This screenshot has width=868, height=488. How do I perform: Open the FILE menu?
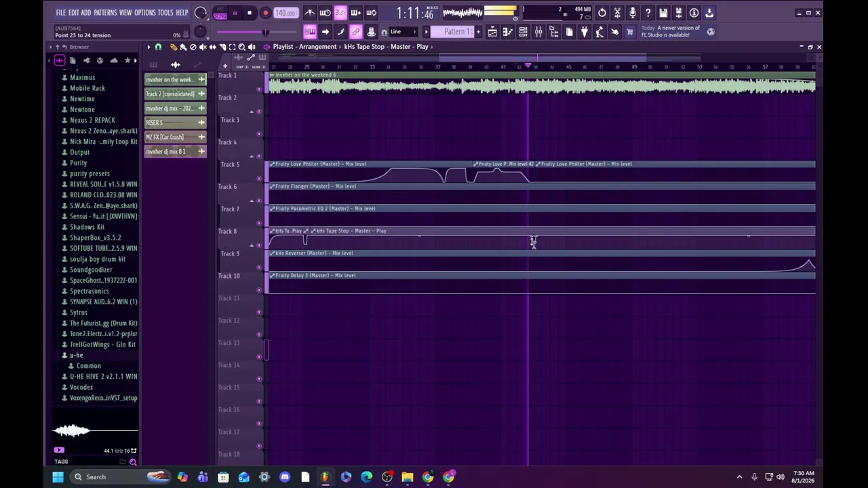tap(61, 13)
